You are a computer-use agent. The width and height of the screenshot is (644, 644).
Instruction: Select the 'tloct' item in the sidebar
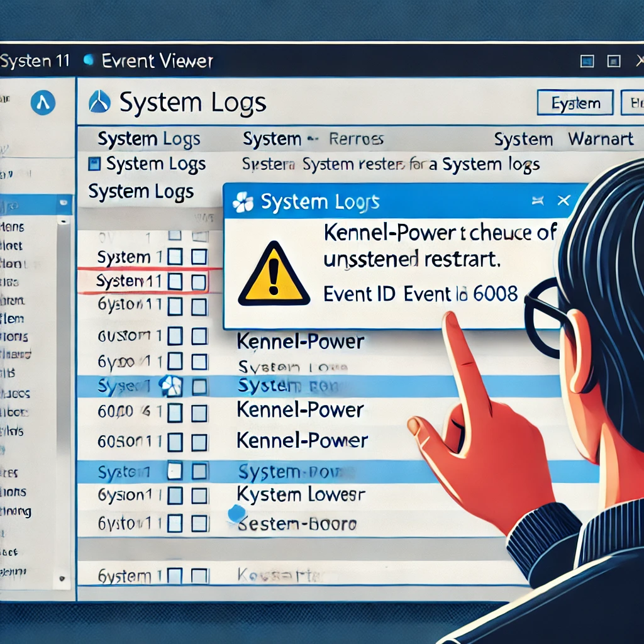tap(11, 246)
